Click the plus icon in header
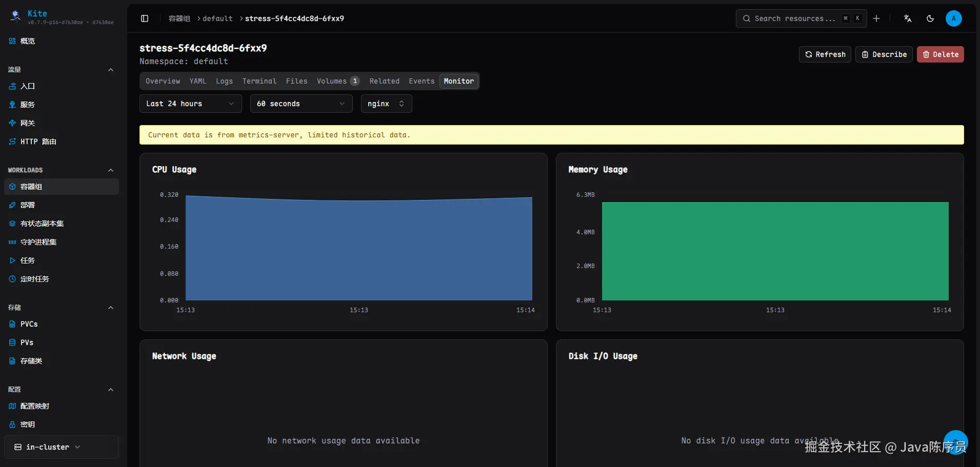 pos(876,18)
